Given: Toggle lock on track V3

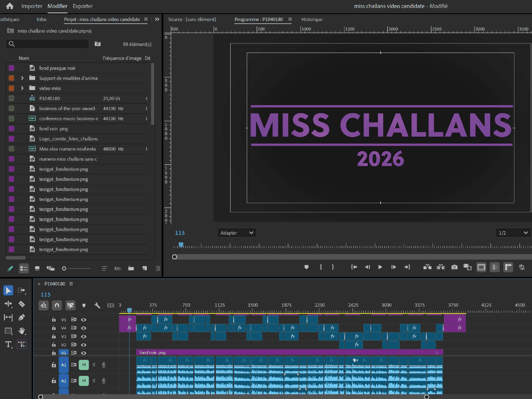Looking at the screenshot, I should pyautogui.click(x=54, y=336).
